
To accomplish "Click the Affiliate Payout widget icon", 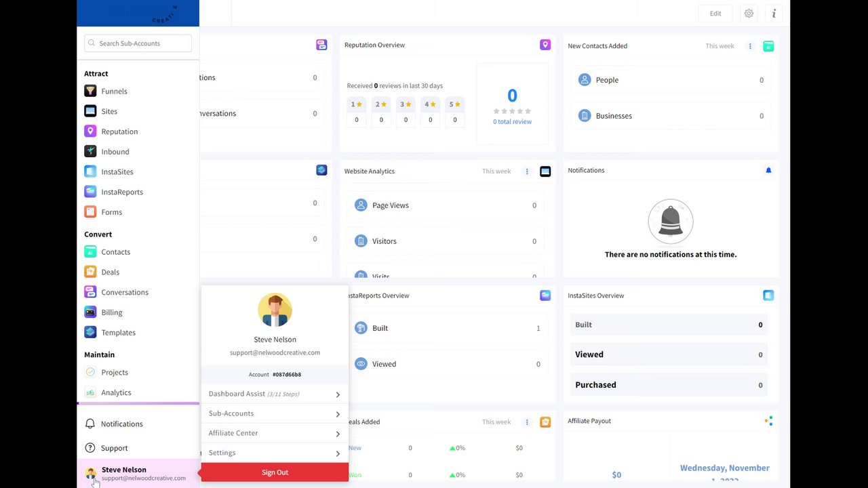I will point(768,421).
